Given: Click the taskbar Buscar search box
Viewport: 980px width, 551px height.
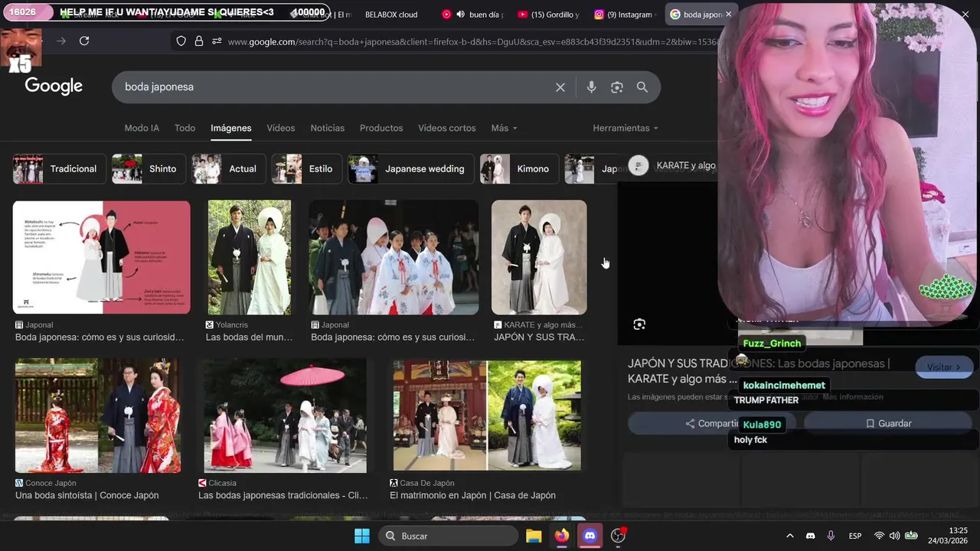Looking at the screenshot, I should 449,536.
